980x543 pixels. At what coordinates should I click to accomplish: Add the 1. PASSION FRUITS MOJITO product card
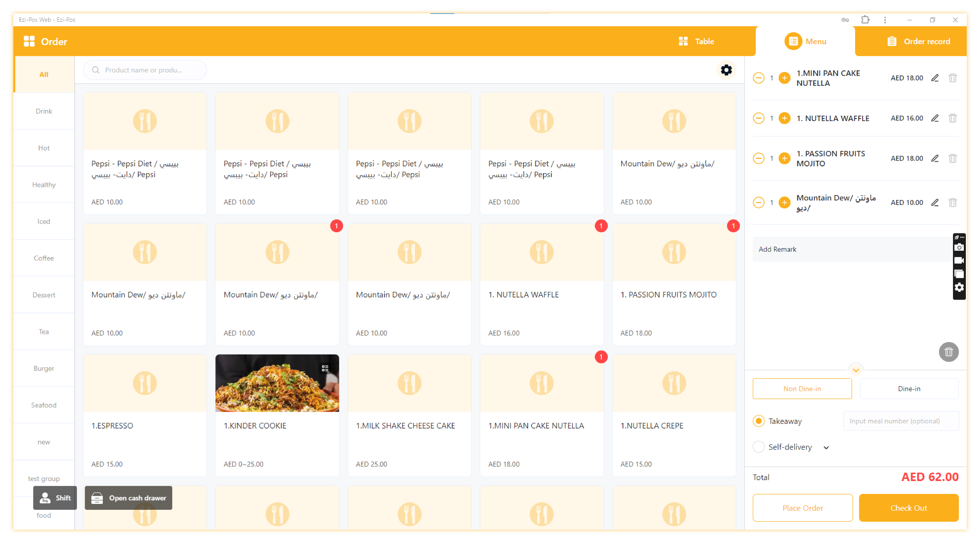[674, 284]
